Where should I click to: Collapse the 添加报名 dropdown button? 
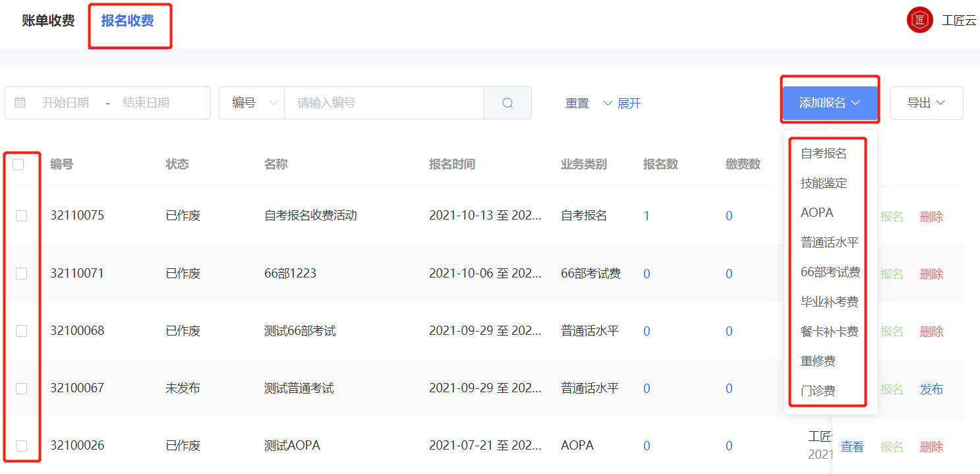(x=830, y=103)
